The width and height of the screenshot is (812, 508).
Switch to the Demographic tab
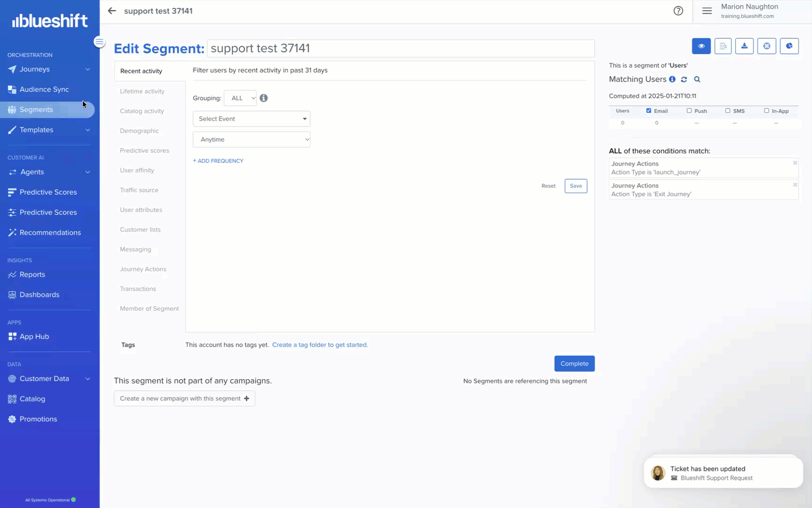139,131
